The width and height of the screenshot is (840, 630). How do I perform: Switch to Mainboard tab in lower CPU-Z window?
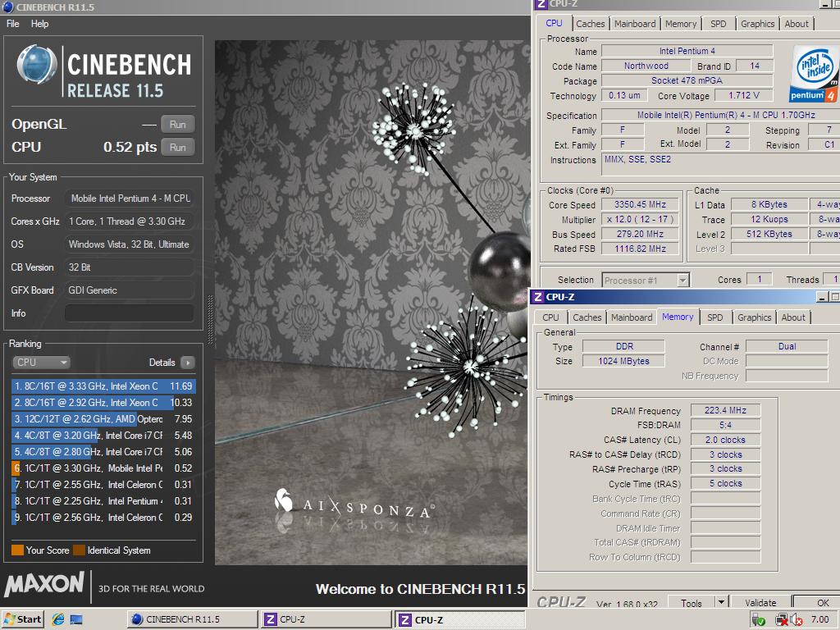coord(632,317)
